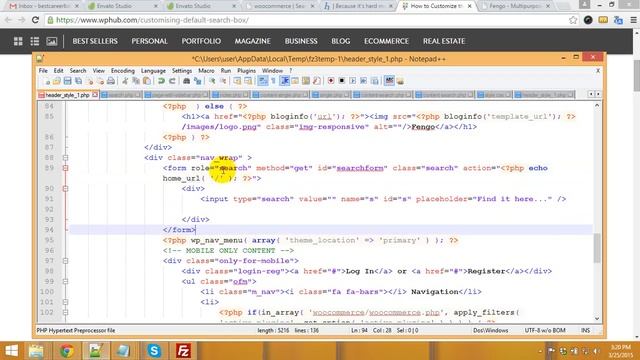
Task: Collapse the php if block at line 102
Action: [x=65, y=312]
